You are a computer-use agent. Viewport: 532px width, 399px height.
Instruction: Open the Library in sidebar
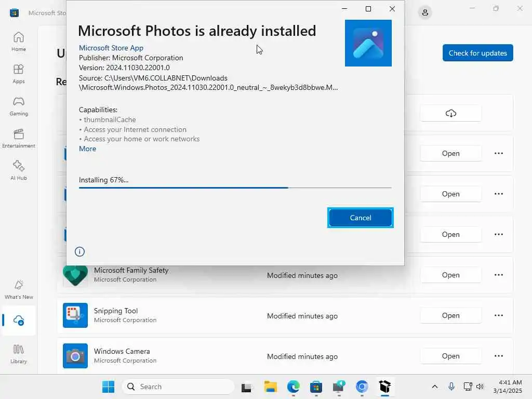[x=19, y=354]
